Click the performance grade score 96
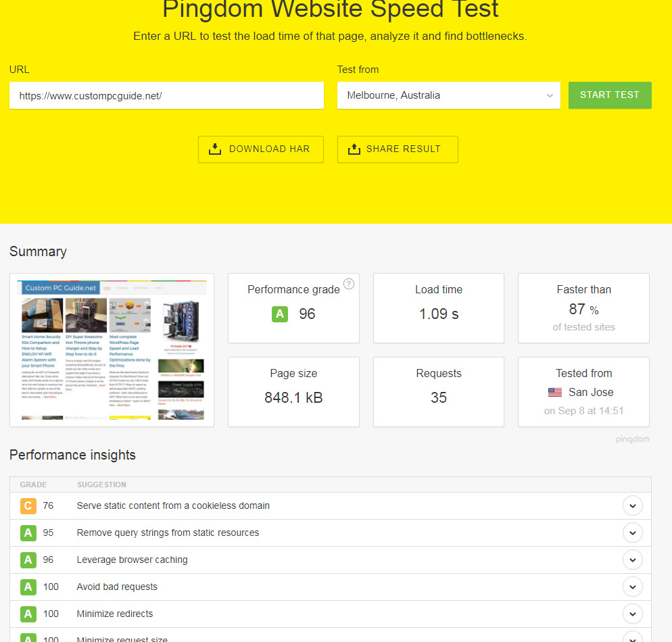Image resolution: width=672 pixels, height=642 pixels. tap(307, 314)
